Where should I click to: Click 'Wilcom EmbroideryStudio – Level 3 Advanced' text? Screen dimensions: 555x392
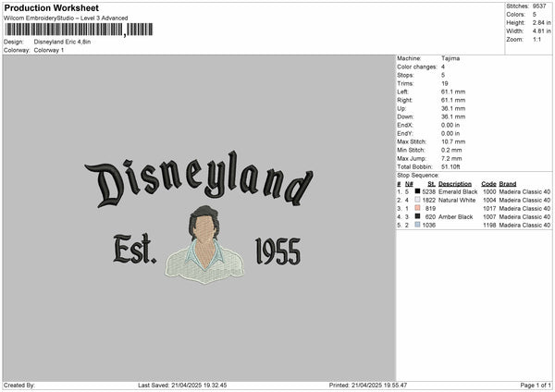click(x=66, y=18)
